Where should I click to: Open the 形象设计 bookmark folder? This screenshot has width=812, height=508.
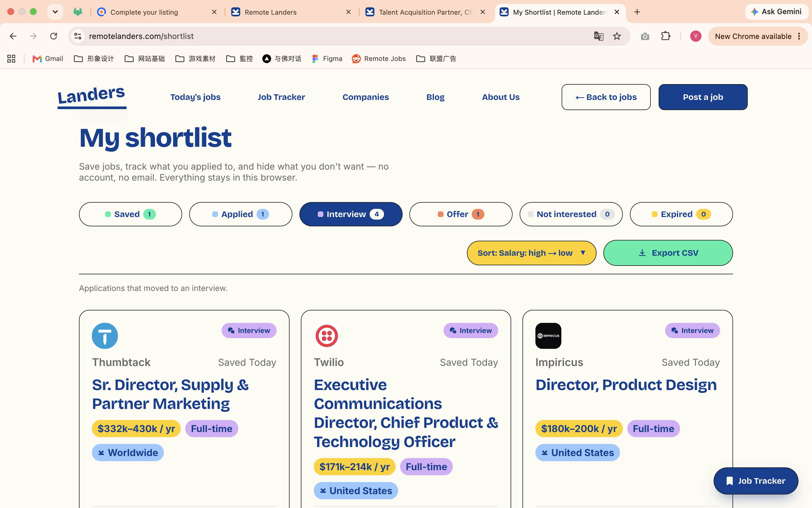click(94, 59)
